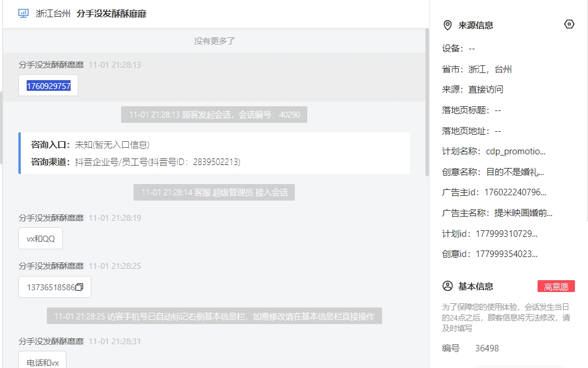Click the chat window vertical scrollbar
This screenshot has height=368, width=588.
pos(427,102)
